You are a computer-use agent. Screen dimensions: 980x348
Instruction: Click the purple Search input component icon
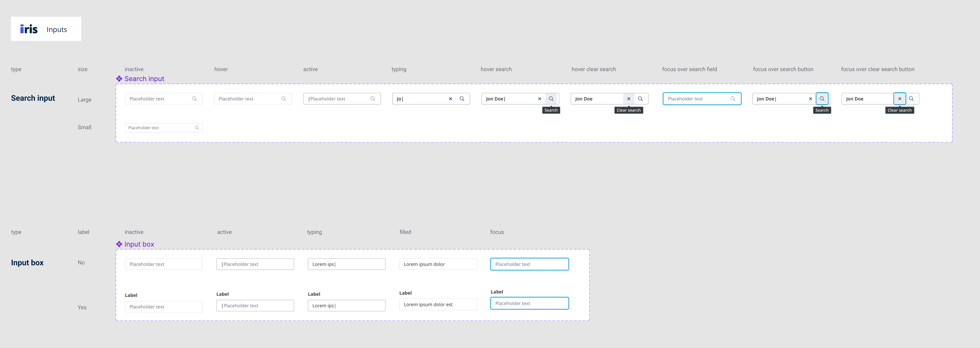pyautogui.click(x=119, y=79)
